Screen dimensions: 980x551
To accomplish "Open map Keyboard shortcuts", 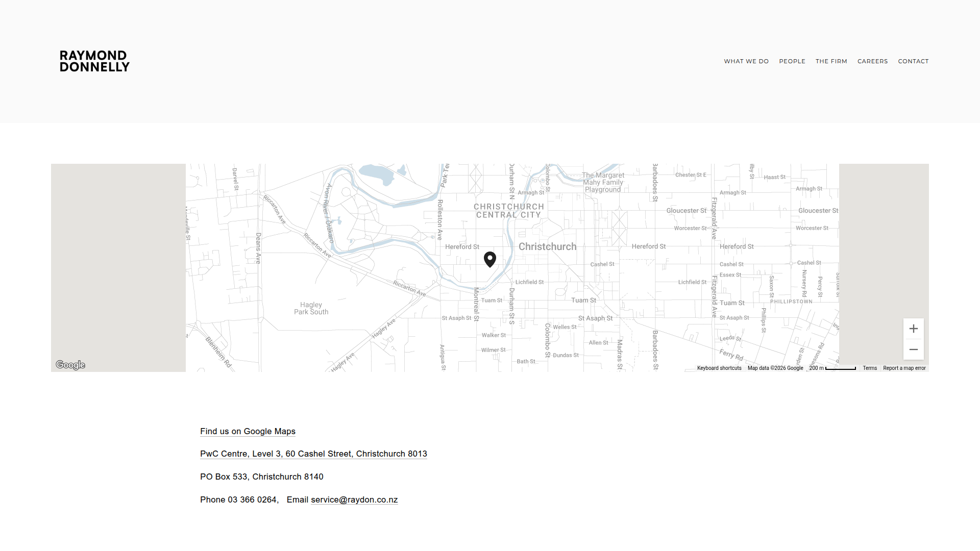I will click(x=719, y=368).
